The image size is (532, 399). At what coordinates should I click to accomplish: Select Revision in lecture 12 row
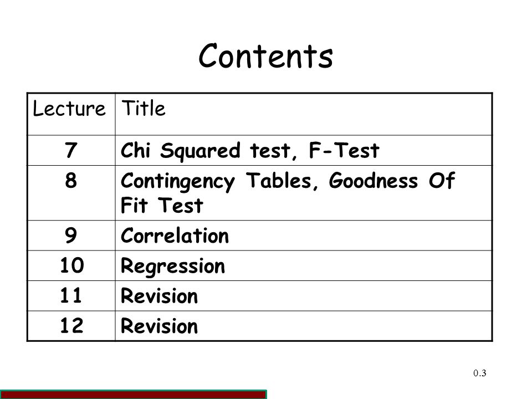(x=159, y=326)
